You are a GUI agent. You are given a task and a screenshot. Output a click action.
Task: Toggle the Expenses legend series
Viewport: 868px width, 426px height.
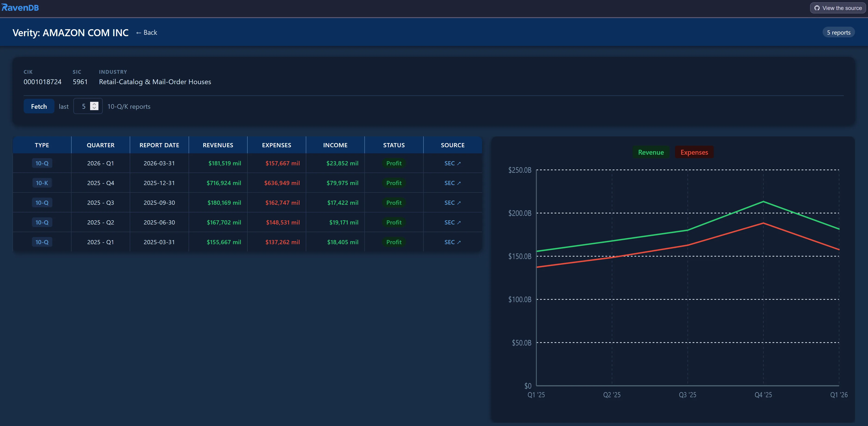[x=694, y=152]
